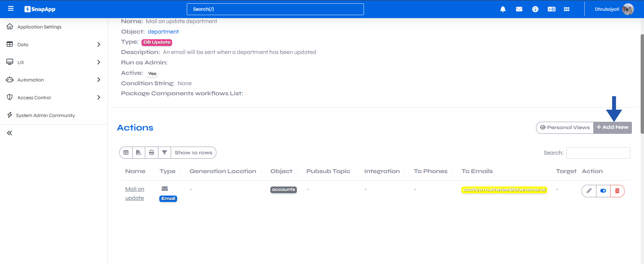
Task: Click the Email envelope type icon
Action: pyautogui.click(x=165, y=189)
